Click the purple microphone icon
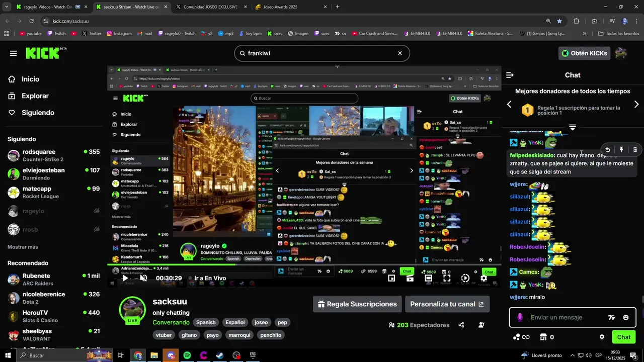The image size is (644, 362). pyautogui.click(x=520, y=317)
